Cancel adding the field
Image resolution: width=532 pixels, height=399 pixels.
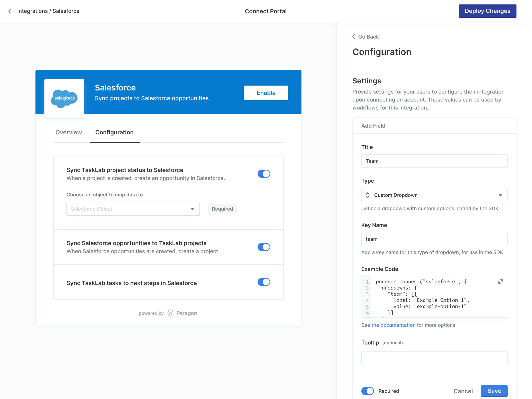[x=463, y=391]
